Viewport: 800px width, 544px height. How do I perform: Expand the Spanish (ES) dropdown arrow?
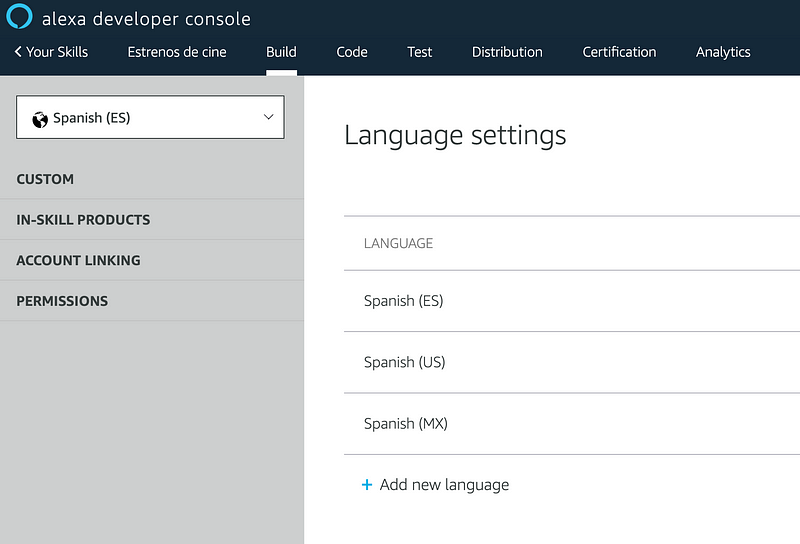pyautogui.click(x=268, y=117)
